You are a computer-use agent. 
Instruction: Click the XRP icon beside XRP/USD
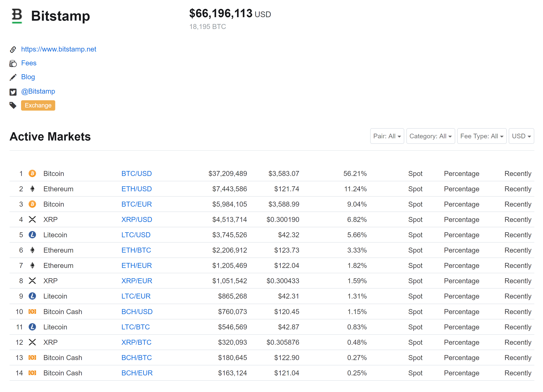[33, 219]
